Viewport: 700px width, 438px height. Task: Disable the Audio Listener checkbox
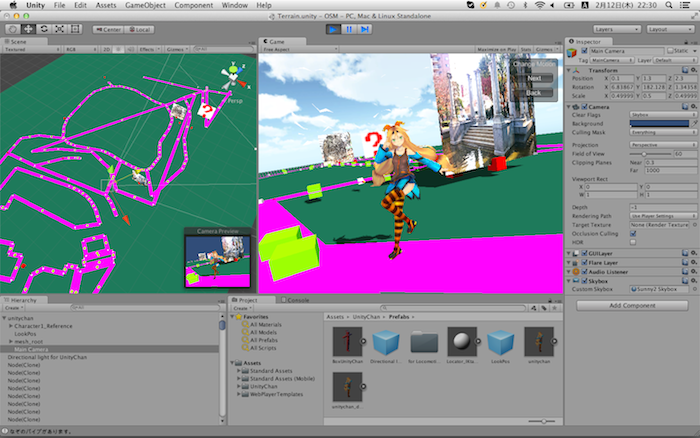point(584,272)
